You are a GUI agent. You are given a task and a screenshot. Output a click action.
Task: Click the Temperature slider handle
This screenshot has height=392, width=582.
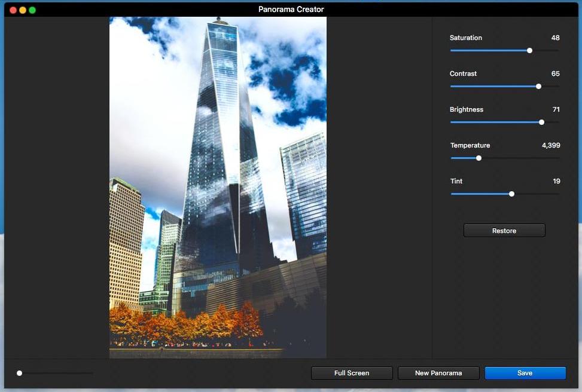pyautogui.click(x=479, y=158)
